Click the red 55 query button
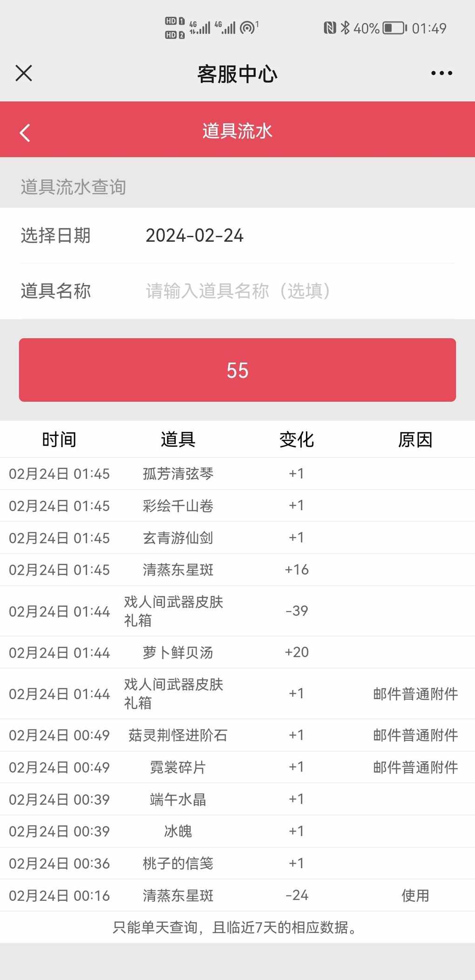Image resolution: width=475 pixels, height=980 pixels. click(x=237, y=370)
